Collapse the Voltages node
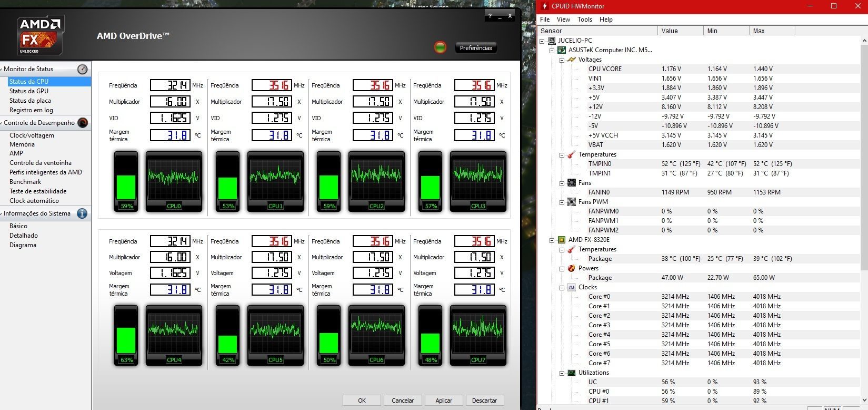 562,60
